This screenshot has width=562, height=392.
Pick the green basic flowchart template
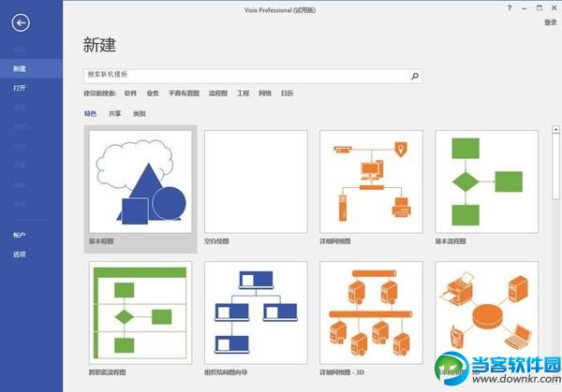pos(487,181)
